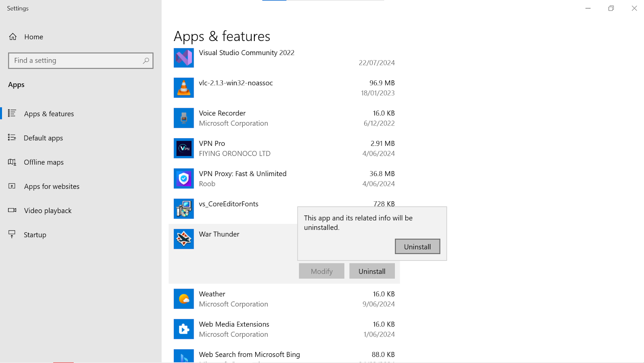Open Video playback settings
The height and width of the screenshot is (363, 644).
(48, 211)
